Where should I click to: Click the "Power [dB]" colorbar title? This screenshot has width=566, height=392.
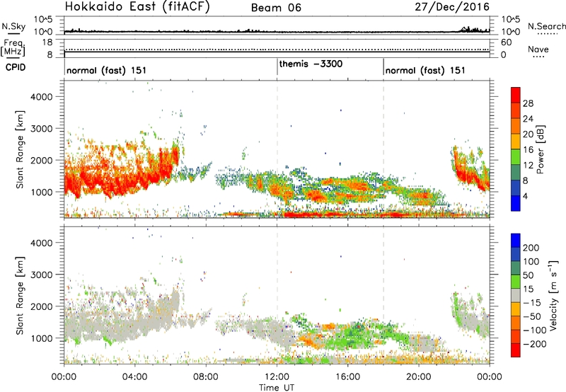click(540, 149)
